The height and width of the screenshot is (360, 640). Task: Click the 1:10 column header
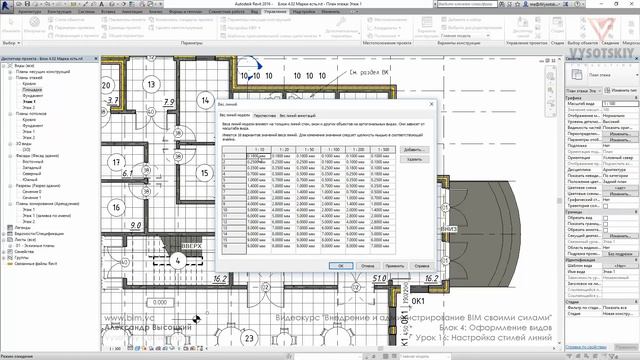click(259, 150)
